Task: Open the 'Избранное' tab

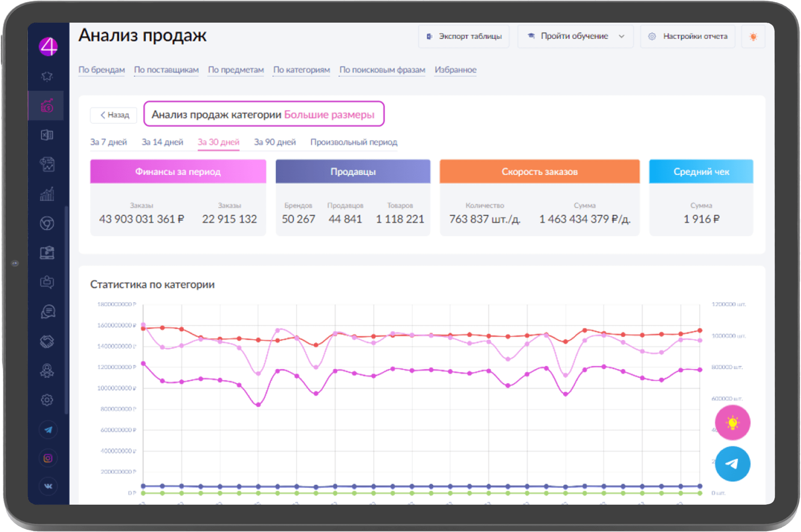Action: [455, 70]
